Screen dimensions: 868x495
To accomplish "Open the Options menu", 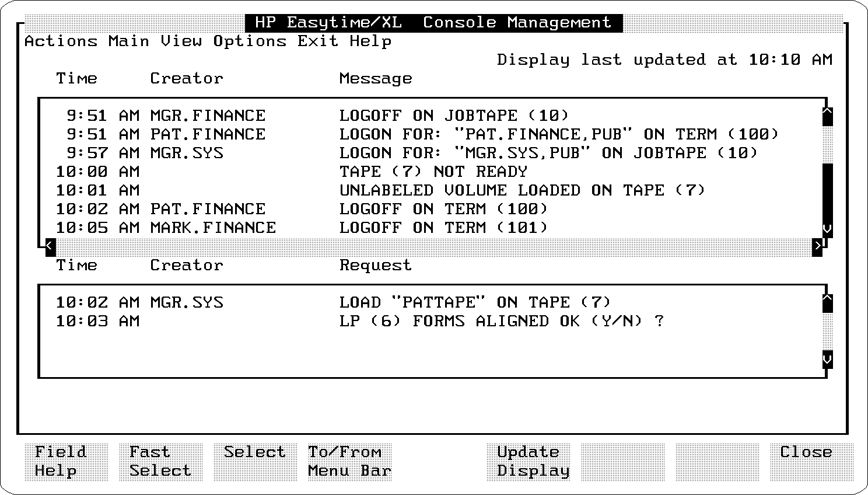I will point(250,41).
